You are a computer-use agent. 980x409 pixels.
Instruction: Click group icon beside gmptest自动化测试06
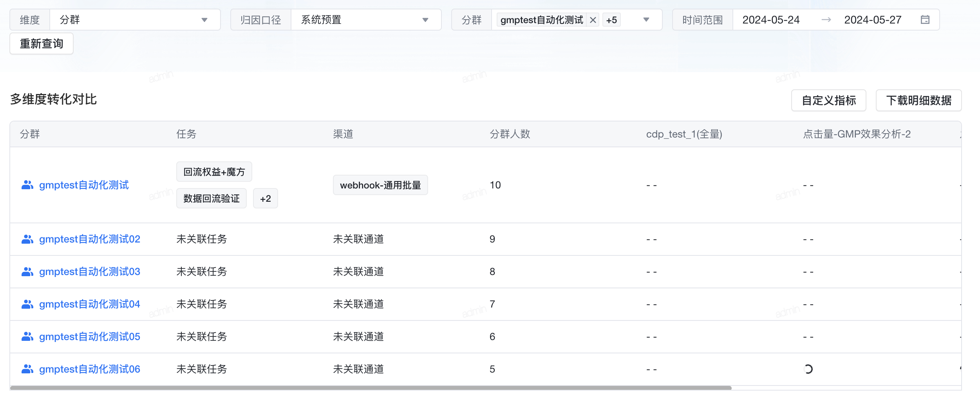[x=27, y=369]
